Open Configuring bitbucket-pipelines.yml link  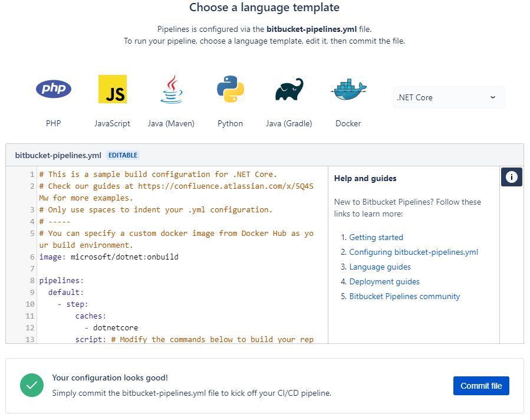coord(413,252)
